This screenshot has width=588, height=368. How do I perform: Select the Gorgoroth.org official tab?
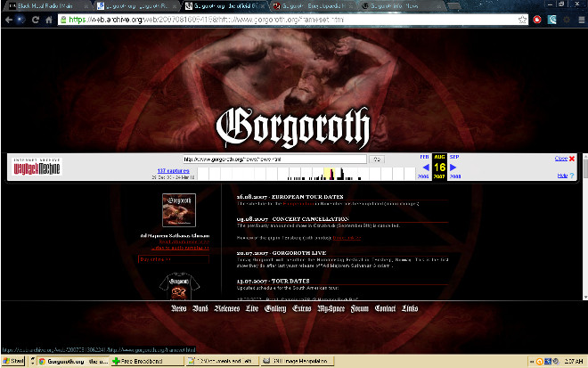click(225, 5)
